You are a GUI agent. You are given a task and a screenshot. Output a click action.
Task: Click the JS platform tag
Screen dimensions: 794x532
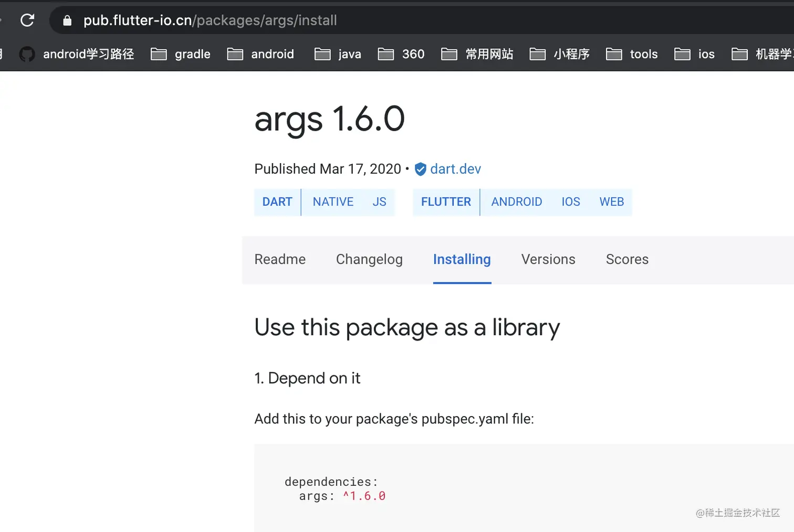379,202
